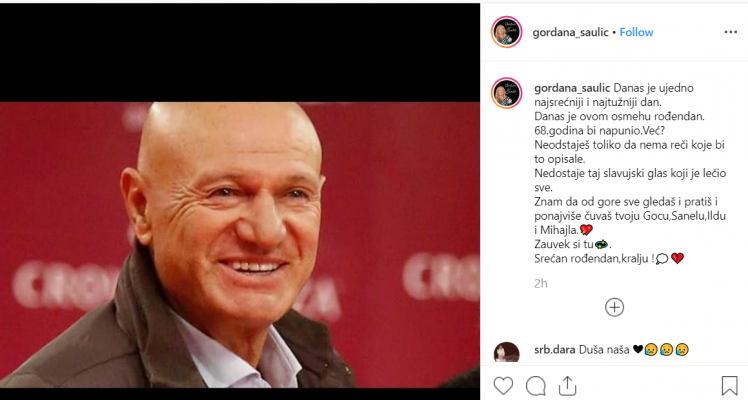748x400 pixels.
Task: Click gordana_saulic avatar in post header
Action: pos(507,32)
